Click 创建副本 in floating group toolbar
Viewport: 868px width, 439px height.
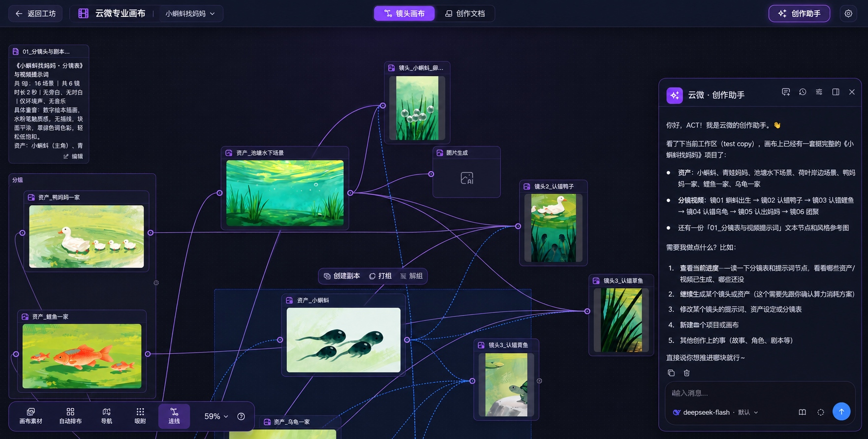point(342,276)
